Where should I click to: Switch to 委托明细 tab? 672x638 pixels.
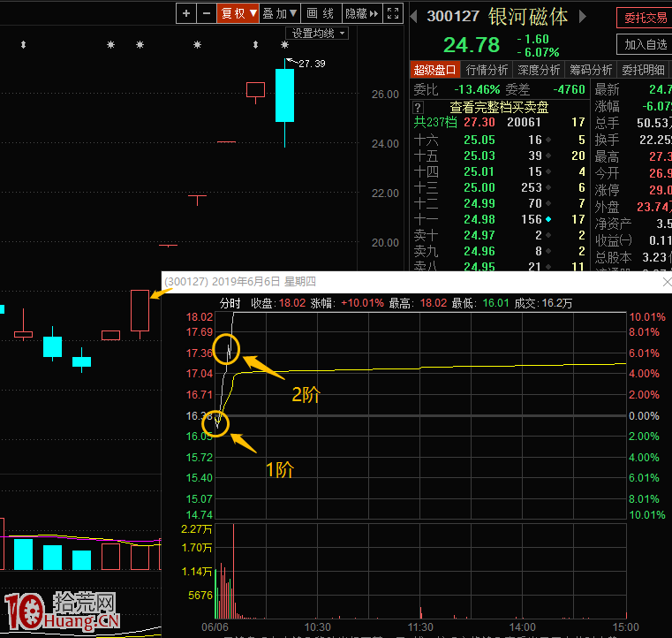pos(643,70)
